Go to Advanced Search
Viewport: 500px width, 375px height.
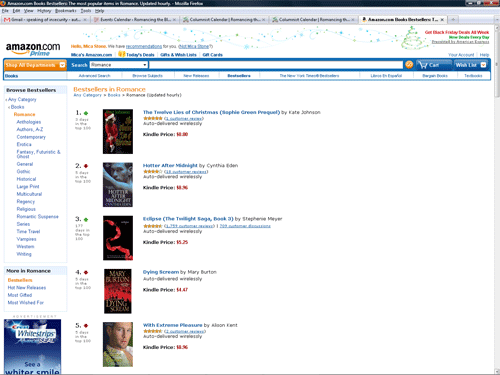(94, 76)
